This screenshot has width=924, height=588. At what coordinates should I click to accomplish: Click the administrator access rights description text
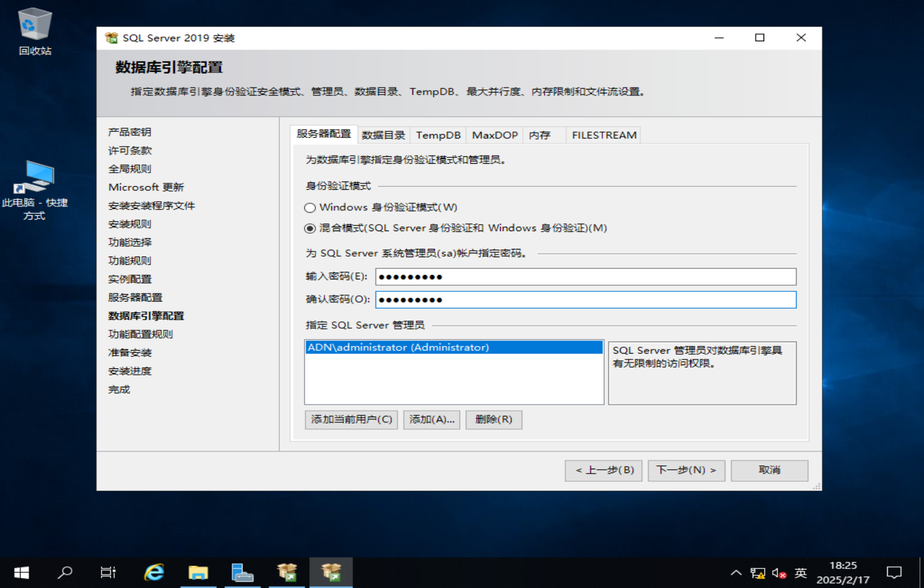click(x=697, y=357)
